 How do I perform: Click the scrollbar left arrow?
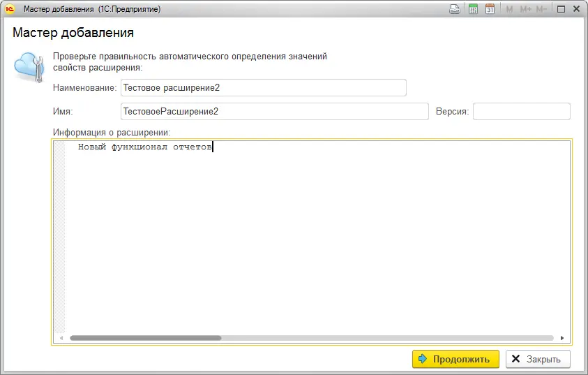click(61, 338)
